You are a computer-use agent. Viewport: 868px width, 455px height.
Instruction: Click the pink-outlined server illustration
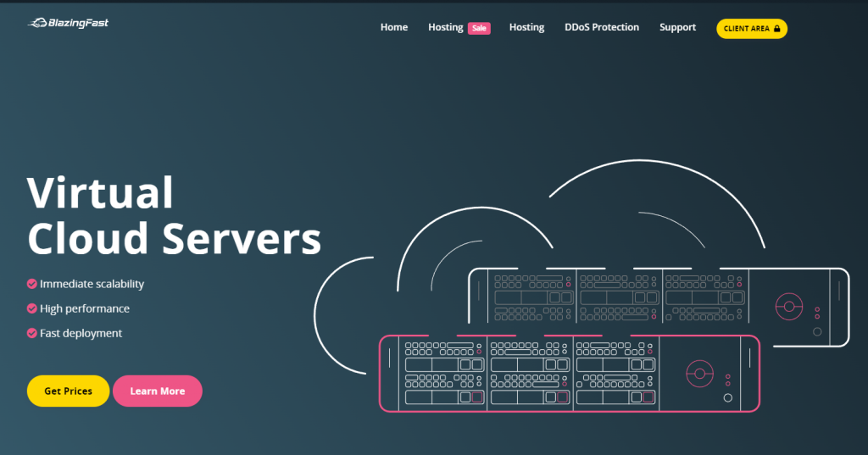coord(570,374)
